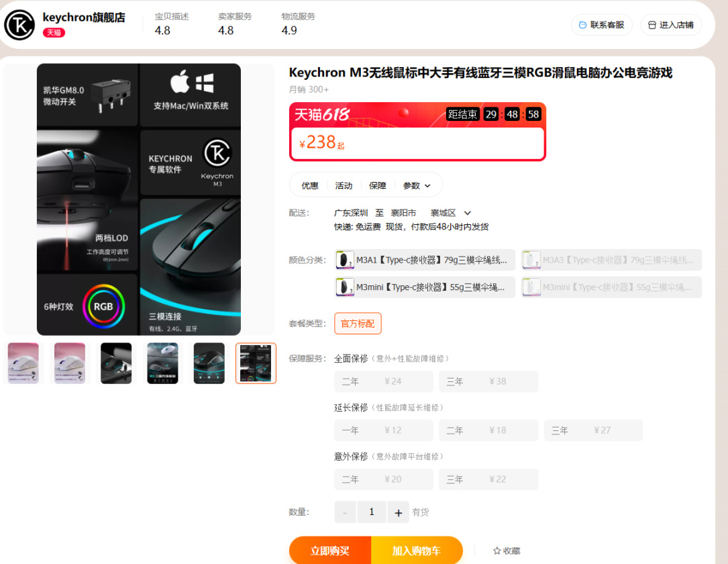This screenshot has width=728, height=564.
Task: Increase quantity with the plus button
Action: point(398,512)
